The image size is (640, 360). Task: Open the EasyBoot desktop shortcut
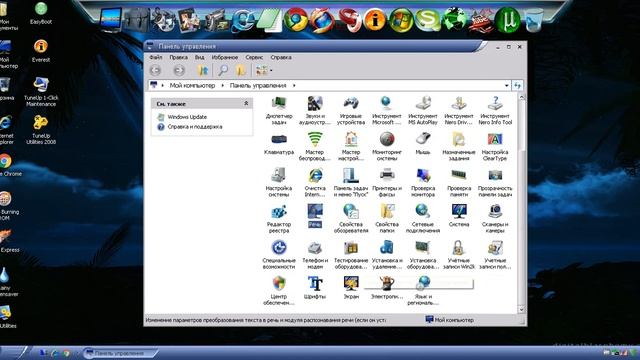tap(41, 13)
